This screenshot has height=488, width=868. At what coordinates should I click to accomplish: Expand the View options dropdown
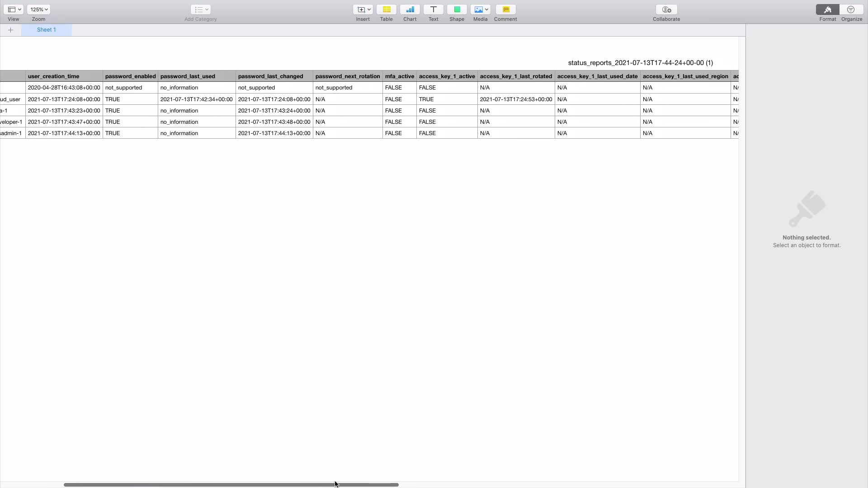coord(14,9)
